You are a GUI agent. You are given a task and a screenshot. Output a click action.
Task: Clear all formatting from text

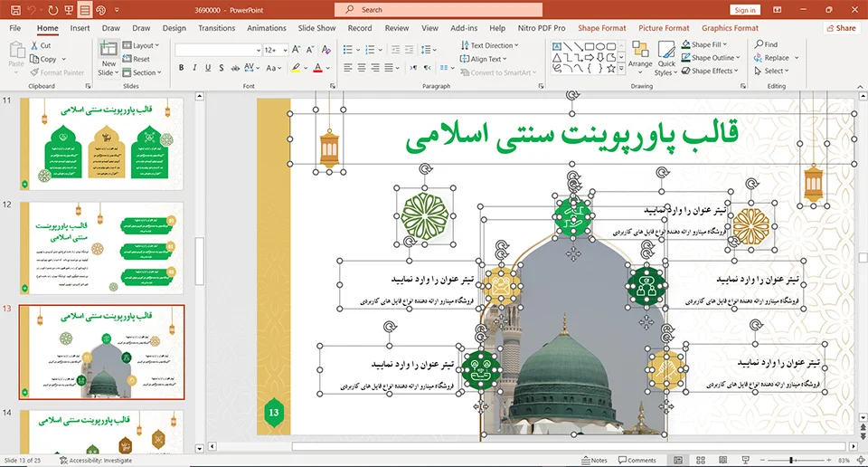click(x=326, y=50)
